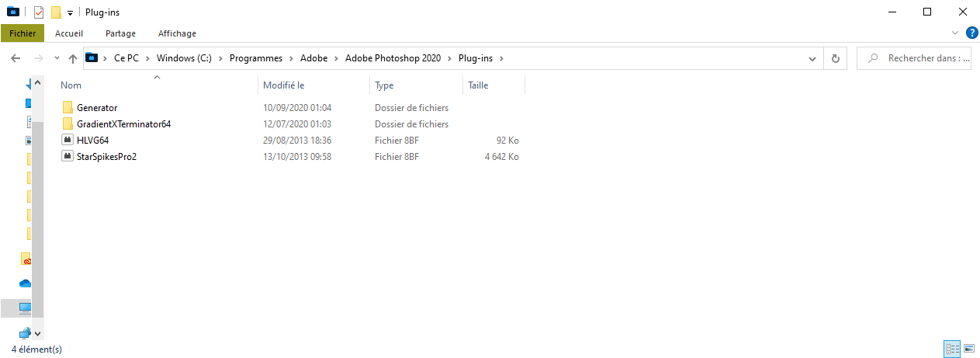Click the StarSpikesPro2 8BF file icon
980x358 pixels.
click(68, 157)
